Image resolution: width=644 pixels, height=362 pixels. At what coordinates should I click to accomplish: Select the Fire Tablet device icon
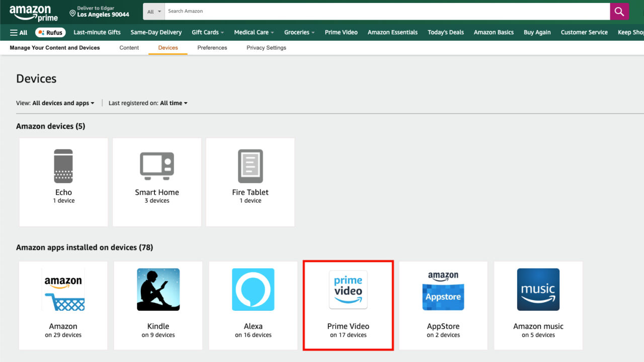(250, 166)
